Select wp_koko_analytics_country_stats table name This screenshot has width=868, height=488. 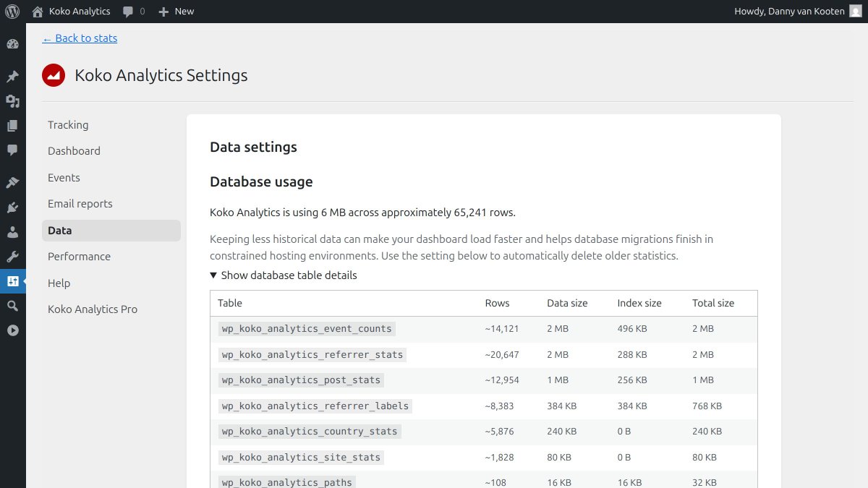310,432
